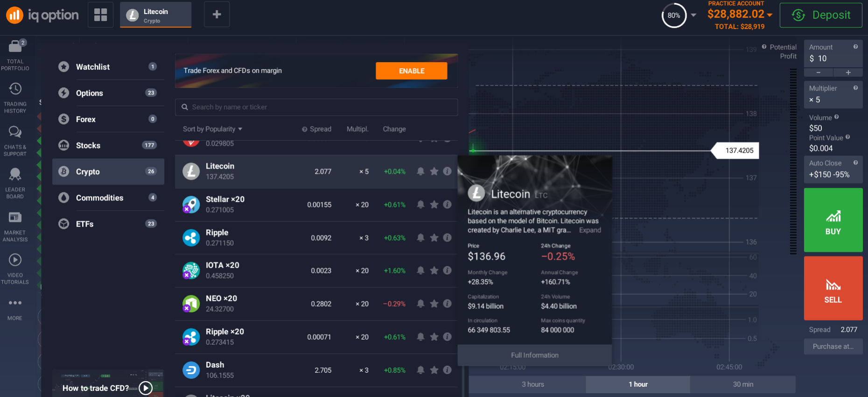Click the green BUY button

coord(833,220)
